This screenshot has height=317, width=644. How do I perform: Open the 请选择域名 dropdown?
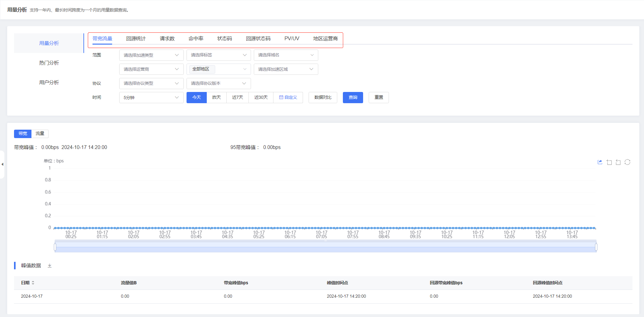(286, 55)
